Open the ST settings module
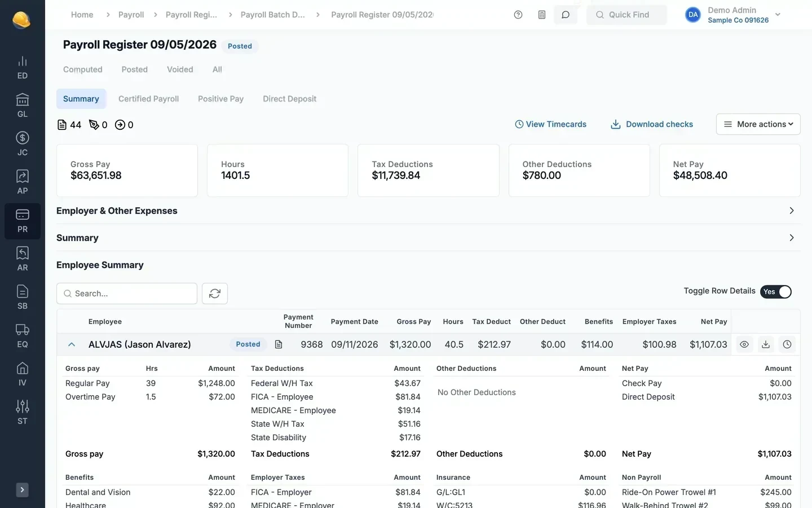The image size is (812, 508). pos(23,413)
